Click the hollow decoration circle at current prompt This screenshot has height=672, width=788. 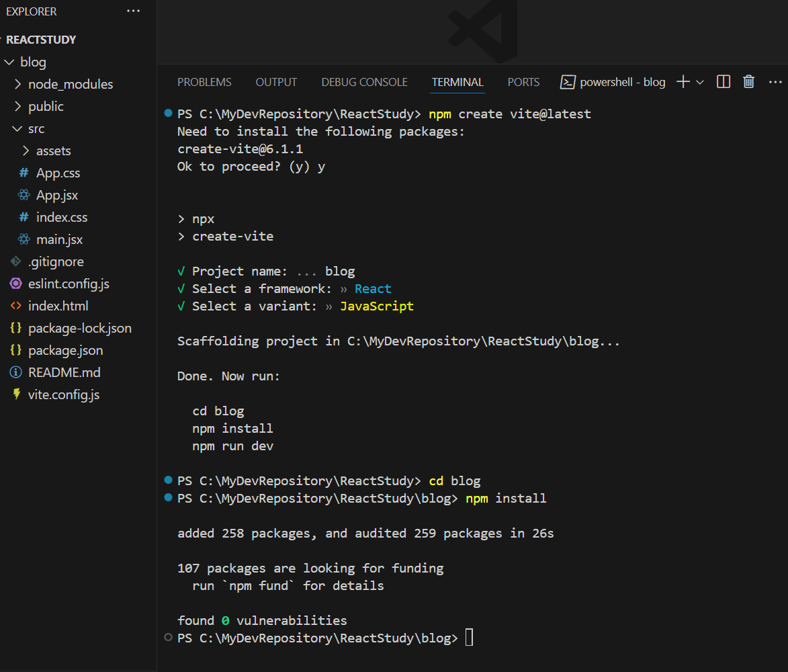coord(169,637)
